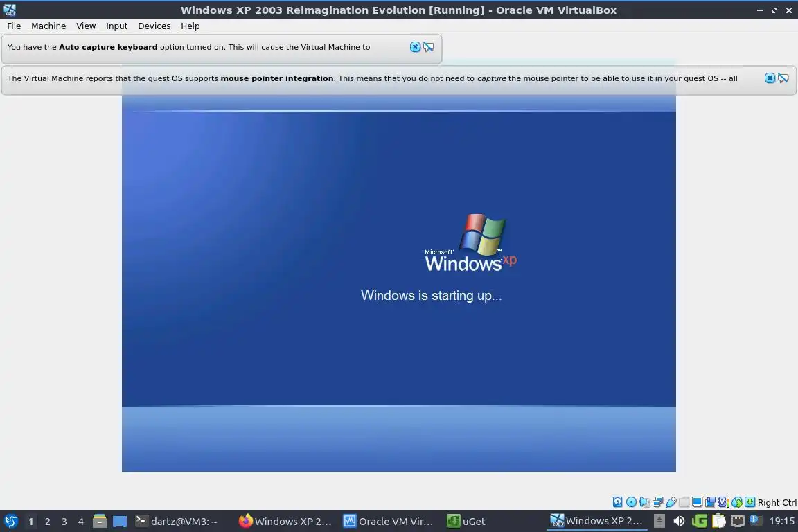The image size is (798, 532).
Task: Click the VirtualBox window title icon
Action: pos(10,10)
